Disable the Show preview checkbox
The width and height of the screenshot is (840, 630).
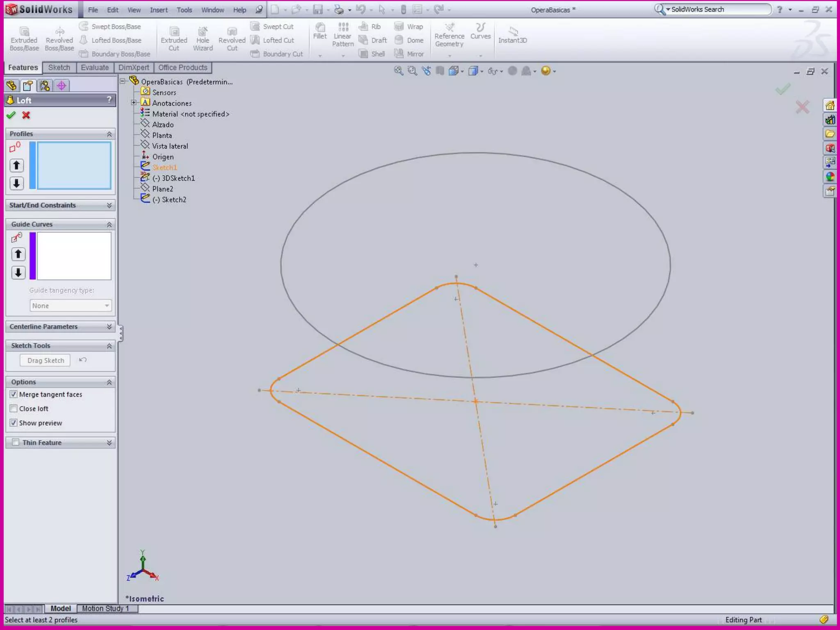coord(14,422)
